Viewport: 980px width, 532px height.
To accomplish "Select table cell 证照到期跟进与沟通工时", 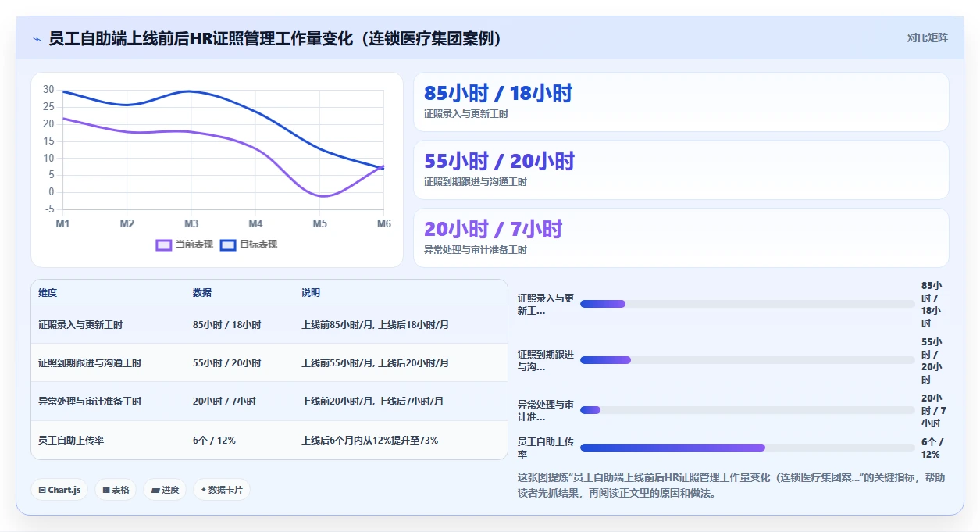I will (x=90, y=363).
